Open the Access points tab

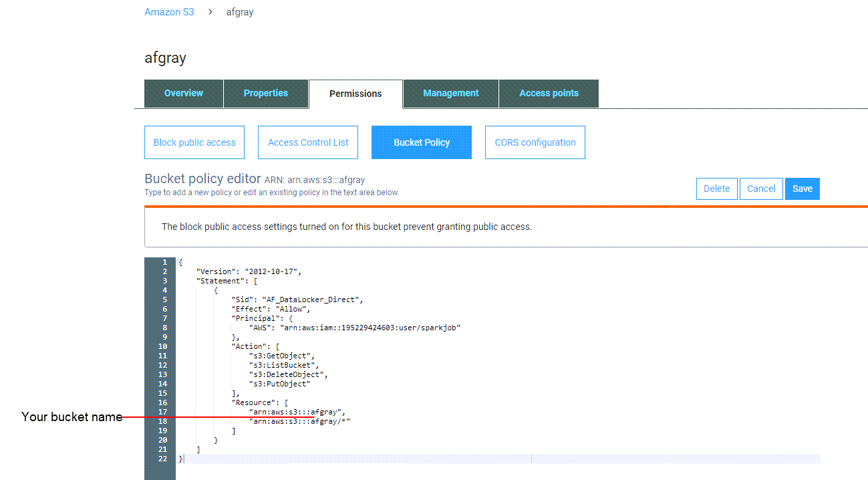pyautogui.click(x=549, y=94)
